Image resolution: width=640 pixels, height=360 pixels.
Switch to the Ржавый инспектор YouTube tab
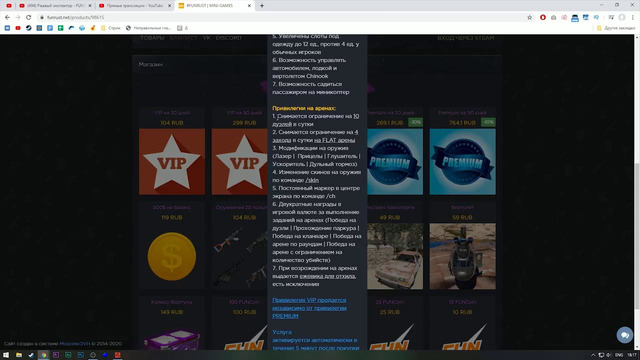click(x=56, y=6)
